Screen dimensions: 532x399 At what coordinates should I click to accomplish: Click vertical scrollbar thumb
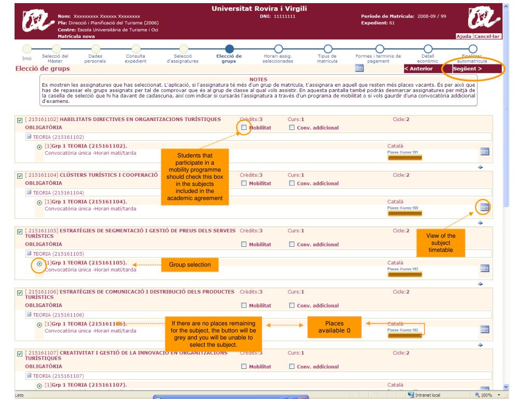click(506, 108)
